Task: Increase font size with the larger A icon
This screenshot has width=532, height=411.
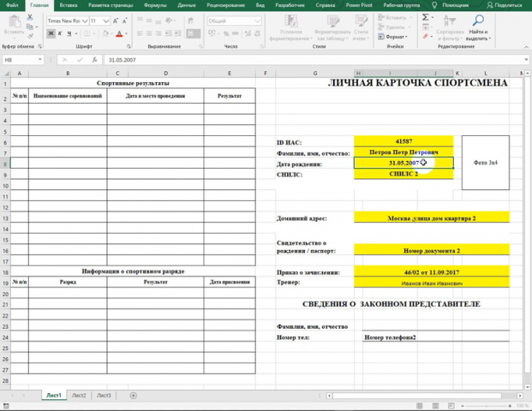Action: click(116, 21)
